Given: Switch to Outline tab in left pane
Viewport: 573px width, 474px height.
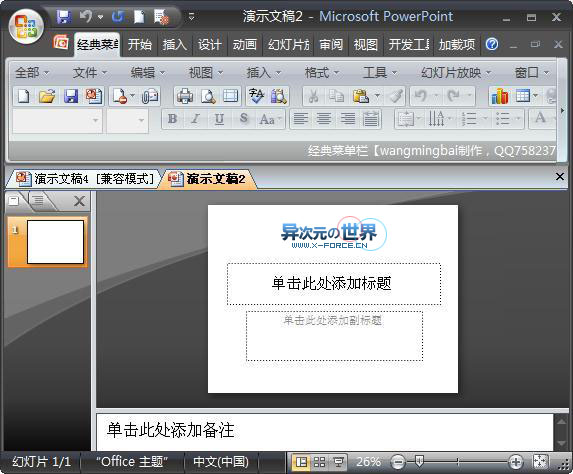Looking at the screenshot, I should tap(38, 200).
